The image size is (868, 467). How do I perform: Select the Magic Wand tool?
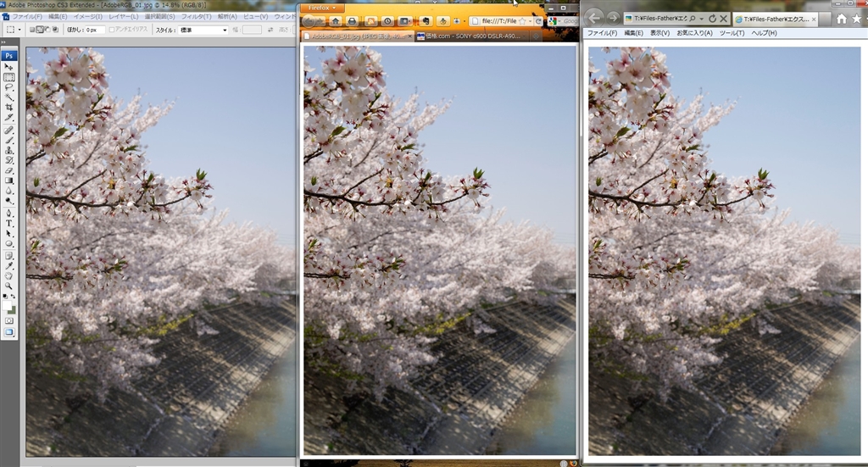pos(8,97)
